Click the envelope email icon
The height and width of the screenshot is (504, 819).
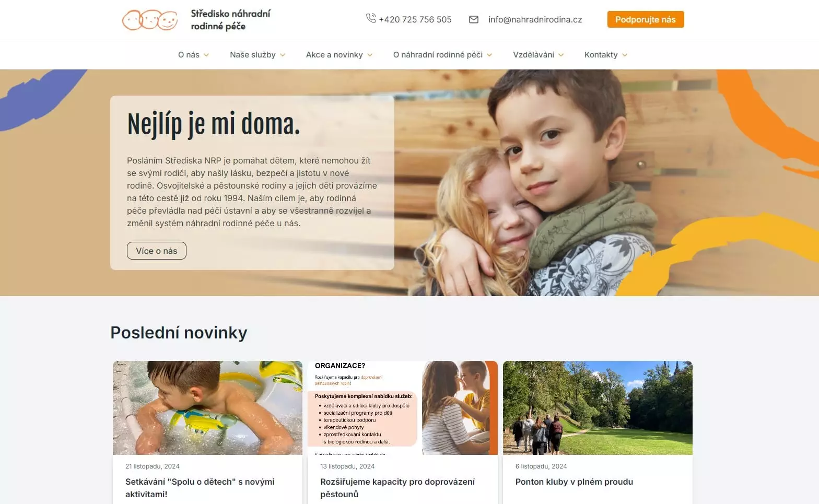[474, 19]
